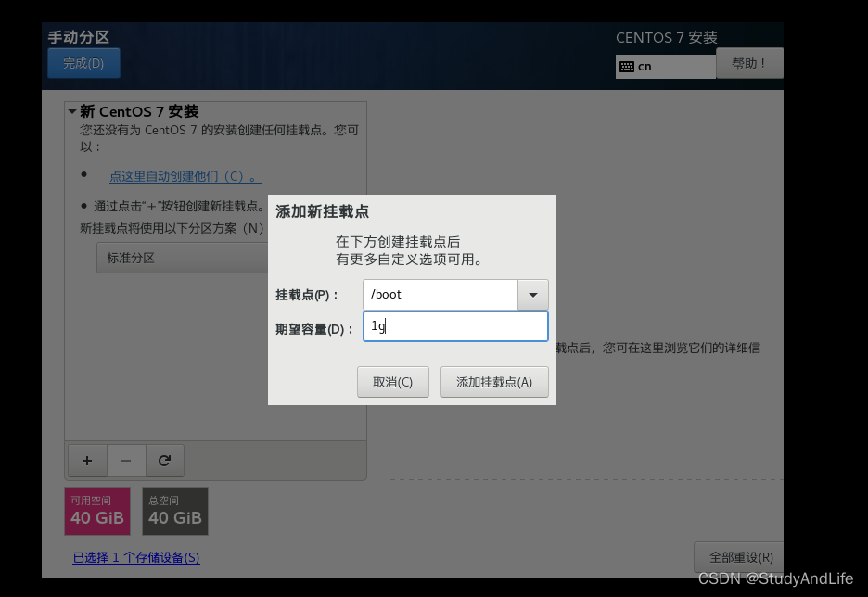Open the mount point dropdown arrow
Image resolution: width=868 pixels, height=597 pixels.
[533, 295]
